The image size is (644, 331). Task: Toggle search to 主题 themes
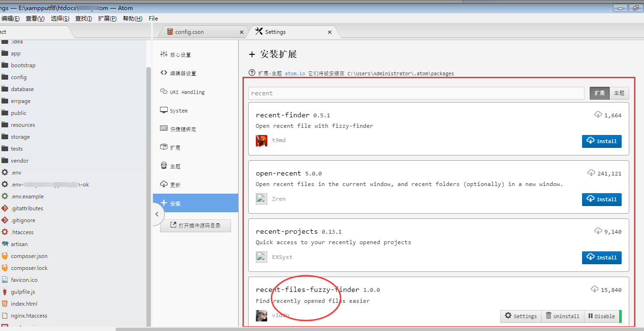pos(619,93)
